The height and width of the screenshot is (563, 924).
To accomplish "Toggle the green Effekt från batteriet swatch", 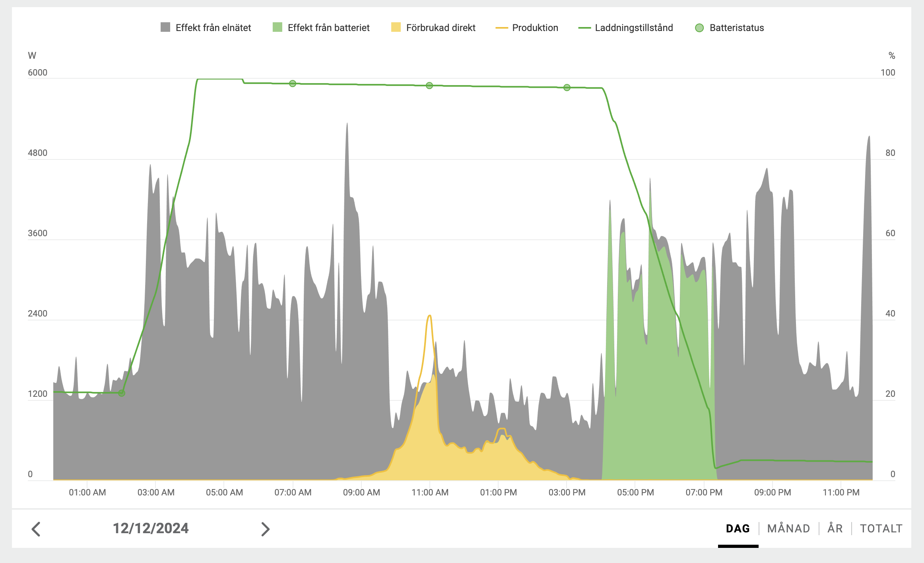I will click(278, 27).
